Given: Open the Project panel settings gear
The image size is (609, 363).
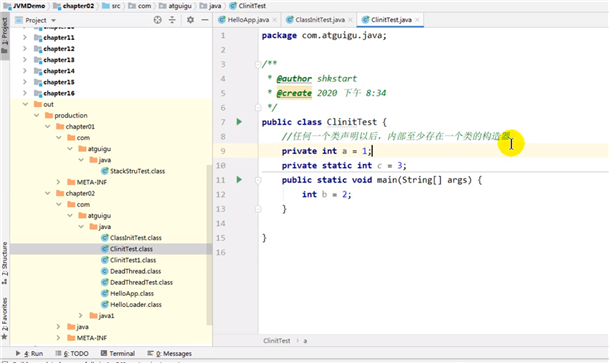Looking at the screenshot, I should coord(190,20).
